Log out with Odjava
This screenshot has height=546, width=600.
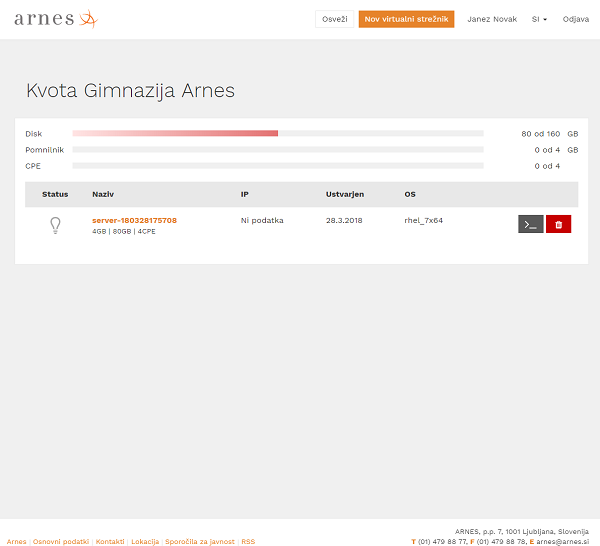(x=576, y=19)
